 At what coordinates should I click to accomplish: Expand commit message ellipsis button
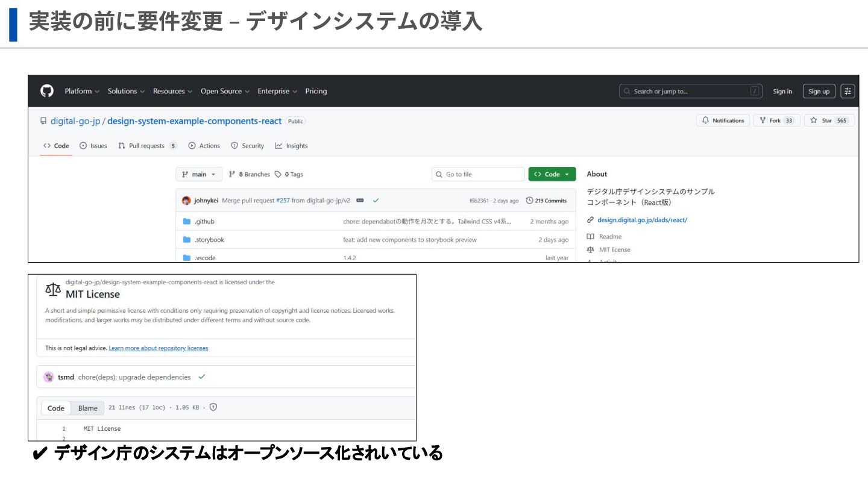360,201
